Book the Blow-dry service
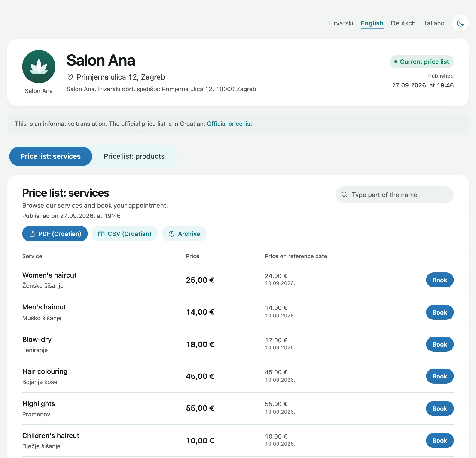Viewport: 476px width, 458px height. pyautogui.click(x=439, y=344)
